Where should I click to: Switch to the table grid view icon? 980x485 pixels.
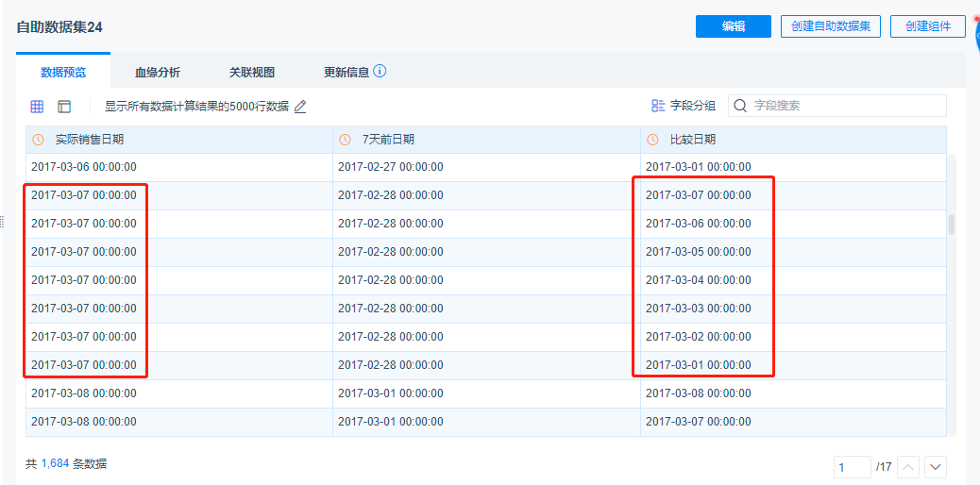37,107
